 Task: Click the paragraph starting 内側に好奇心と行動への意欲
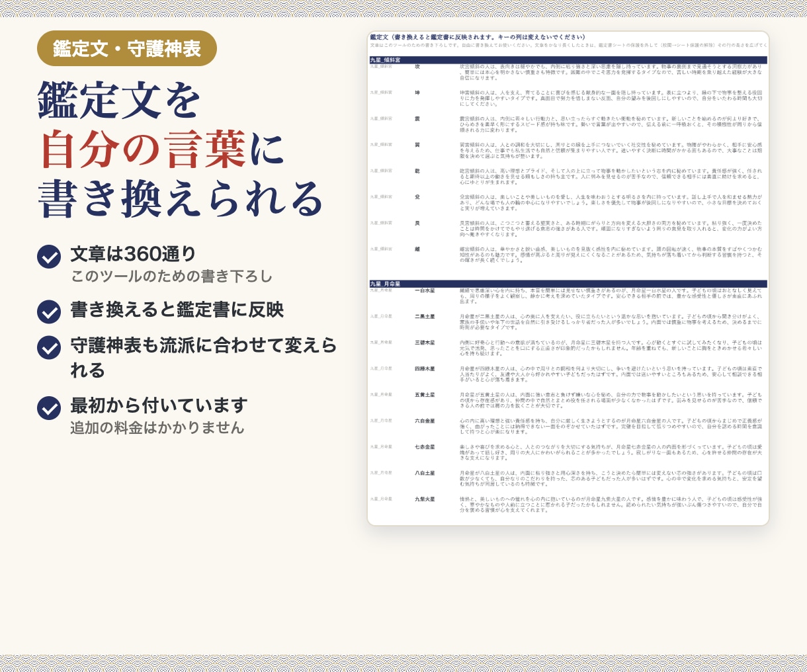611,348
